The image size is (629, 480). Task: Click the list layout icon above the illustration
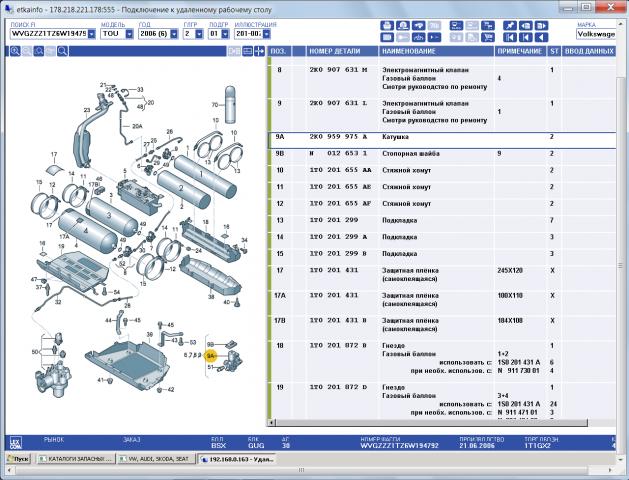point(248,51)
